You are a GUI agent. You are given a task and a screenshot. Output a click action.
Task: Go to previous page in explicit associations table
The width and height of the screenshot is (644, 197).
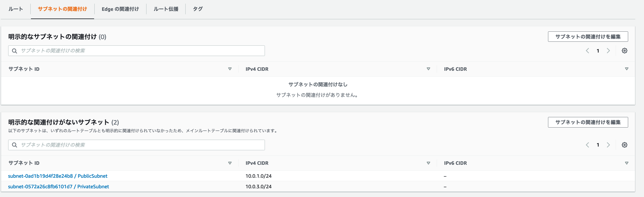587,51
